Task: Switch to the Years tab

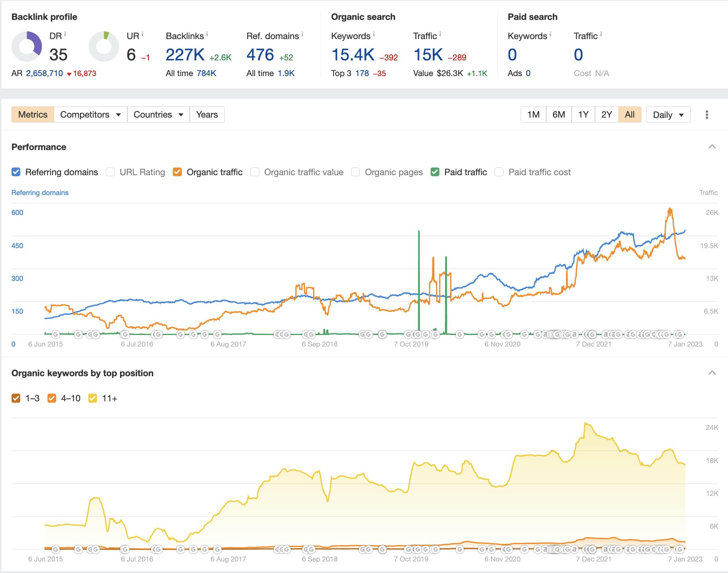Action: click(x=207, y=114)
